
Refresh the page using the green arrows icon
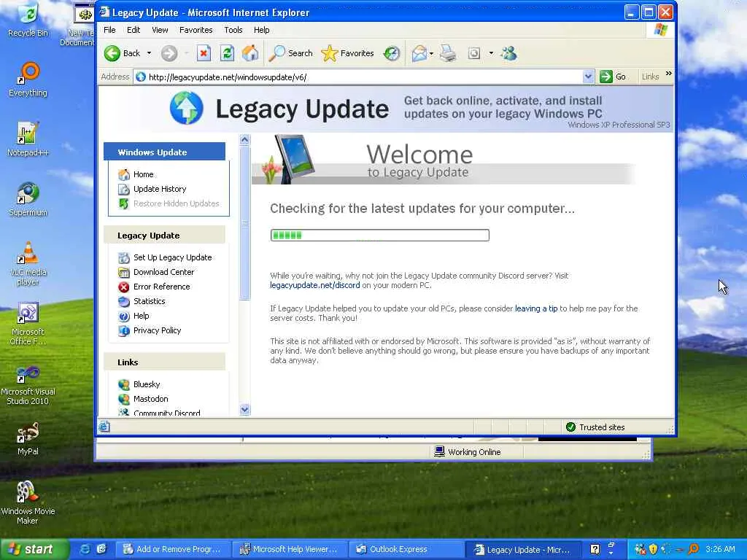(228, 53)
